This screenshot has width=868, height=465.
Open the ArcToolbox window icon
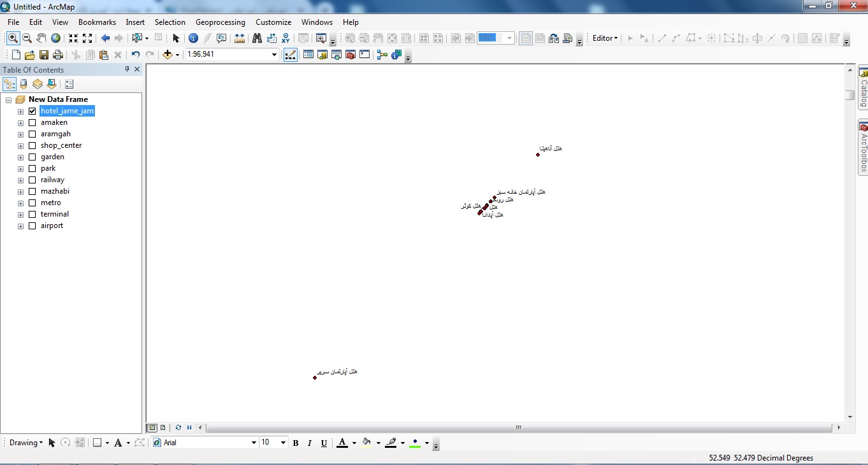coord(351,55)
